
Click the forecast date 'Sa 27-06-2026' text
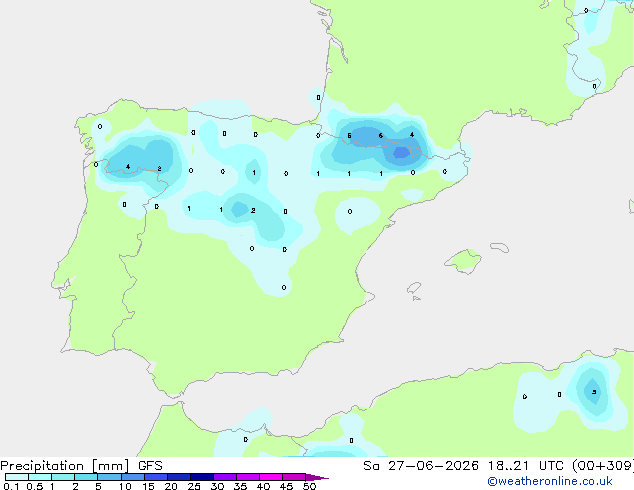[421, 466]
